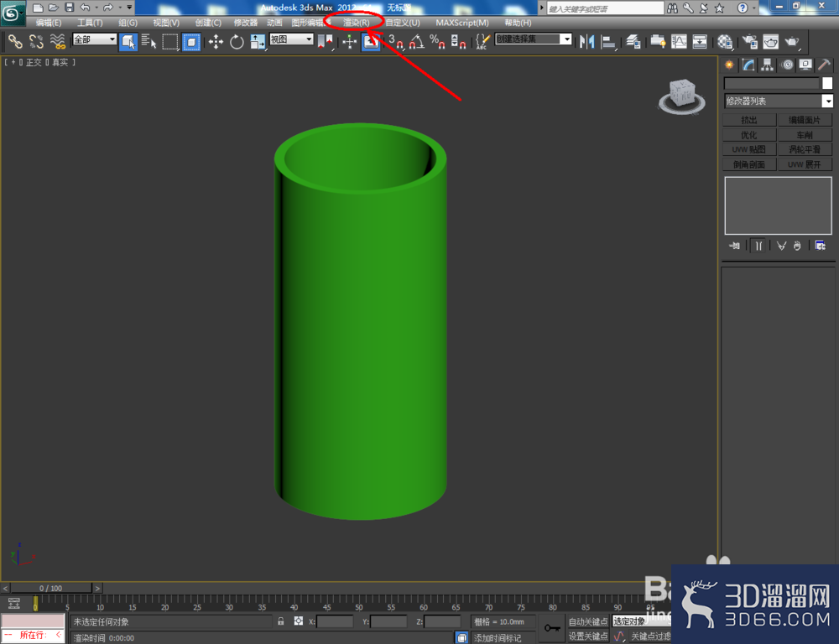This screenshot has height=644, width=839.
Task: Open the Render Setup teapot icon
Action: (x=749, y=42)
